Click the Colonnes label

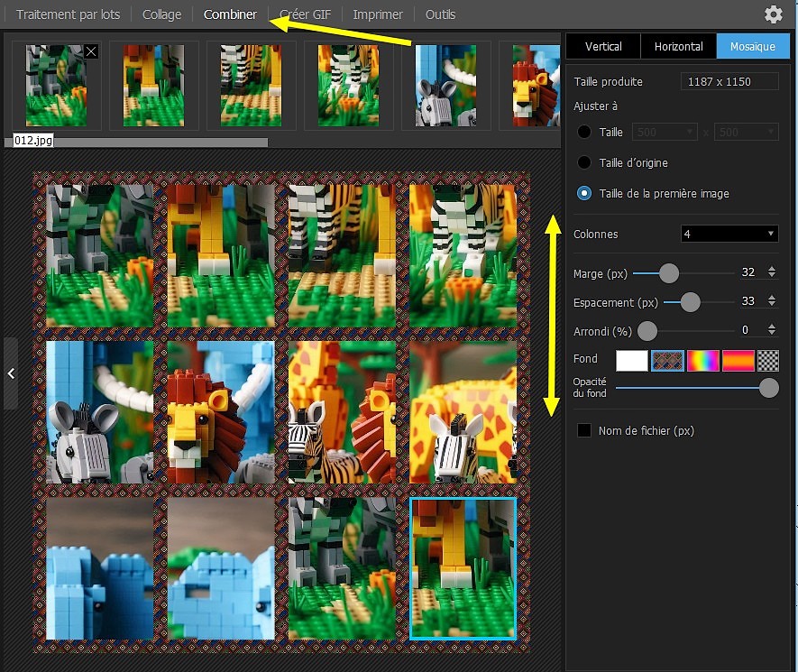tap(595, 235)
